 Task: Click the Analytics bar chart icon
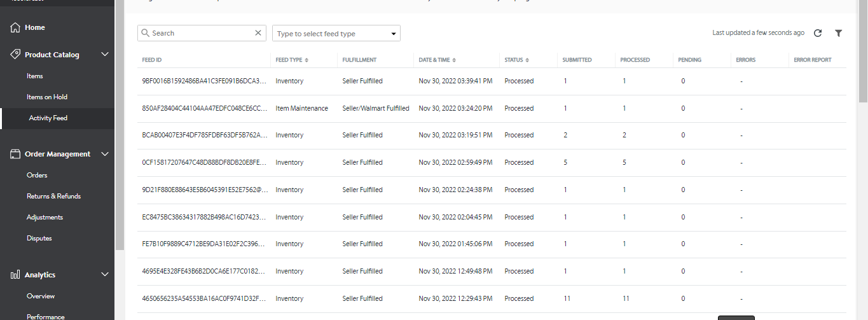(15, 275)
